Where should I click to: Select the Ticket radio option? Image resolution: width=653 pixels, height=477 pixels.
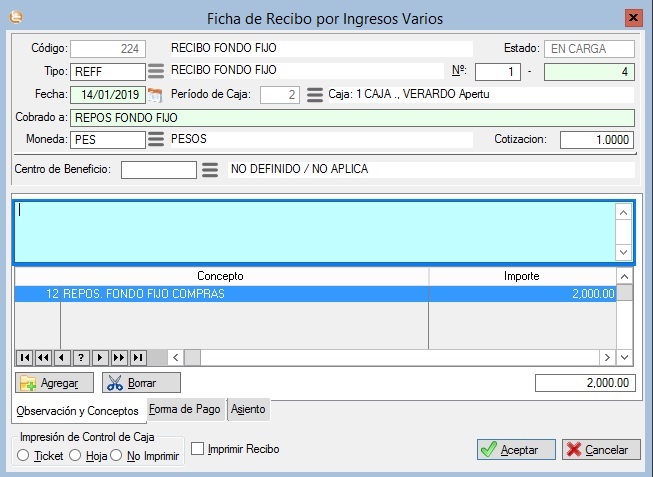(x=24, y=456)
